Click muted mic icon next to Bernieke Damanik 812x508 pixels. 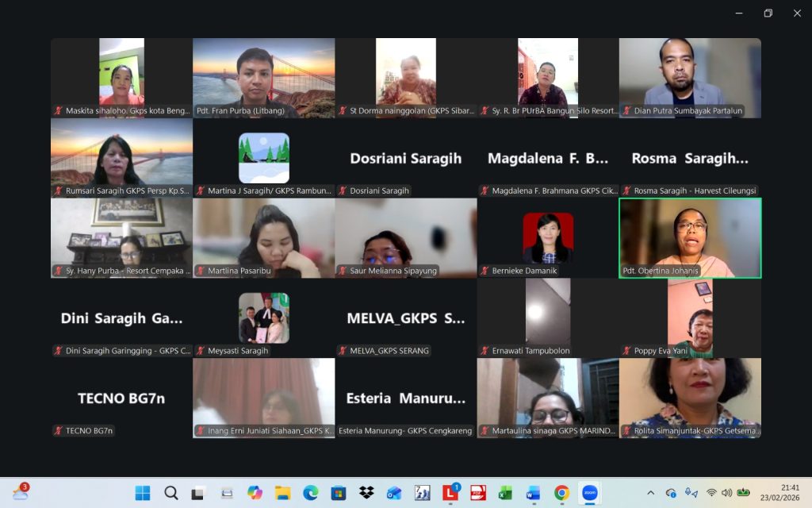(x=485, y=271)
